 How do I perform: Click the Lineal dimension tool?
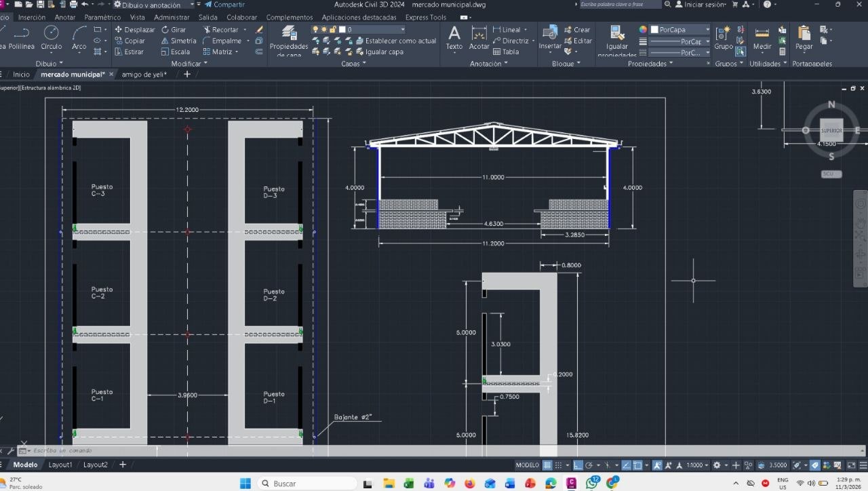coord(507,30)
